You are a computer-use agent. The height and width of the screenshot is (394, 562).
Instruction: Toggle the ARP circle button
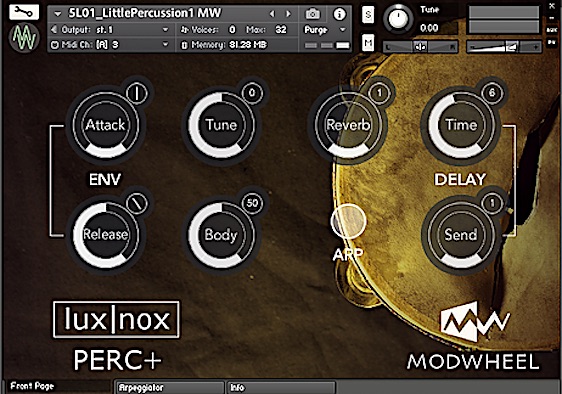pyautogui.click(x=348, y=222)
